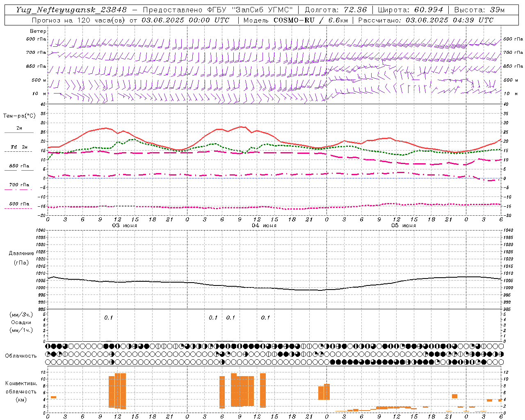Click the (мм/1ч.) precipitation unit label
Viewport: 525px width, 420px height.
pyautogui.click(x=21, y=330)
